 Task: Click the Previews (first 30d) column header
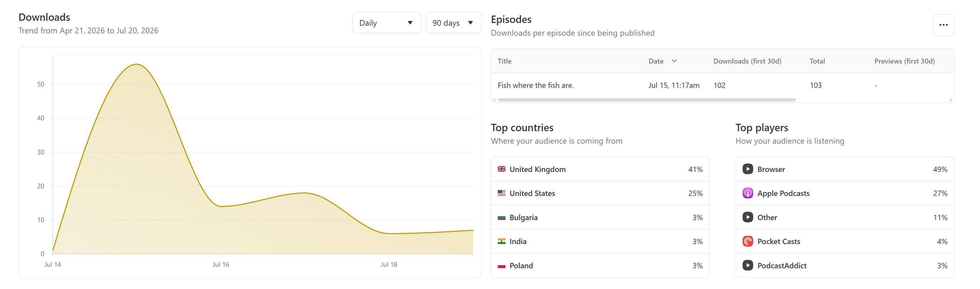point(904,61)
